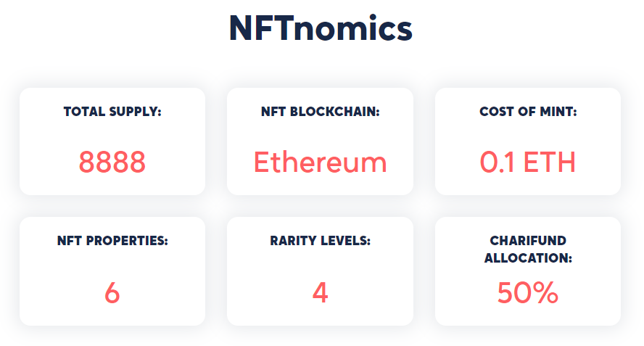This screenshot has height=346, width=644.
Task: Select the Charifund Allocation card
Action: click(528, 271)
